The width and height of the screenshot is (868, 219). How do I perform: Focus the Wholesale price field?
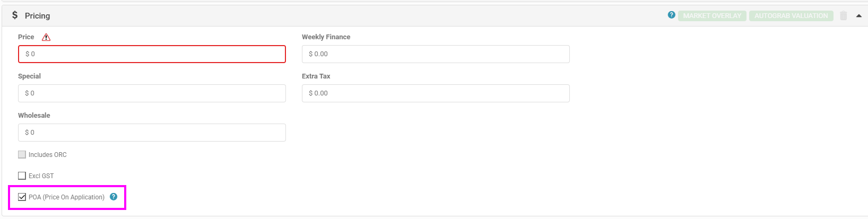point(152,133)
